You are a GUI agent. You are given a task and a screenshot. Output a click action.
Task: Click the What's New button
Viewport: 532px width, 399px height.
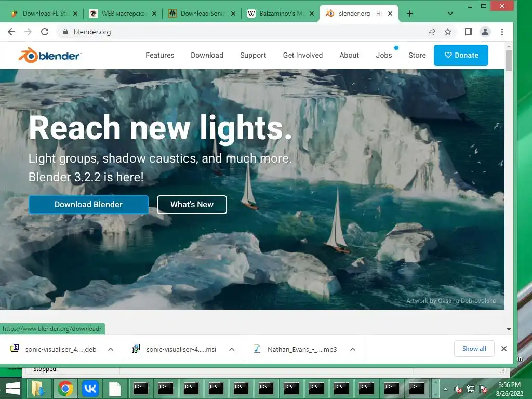(192, 205)
